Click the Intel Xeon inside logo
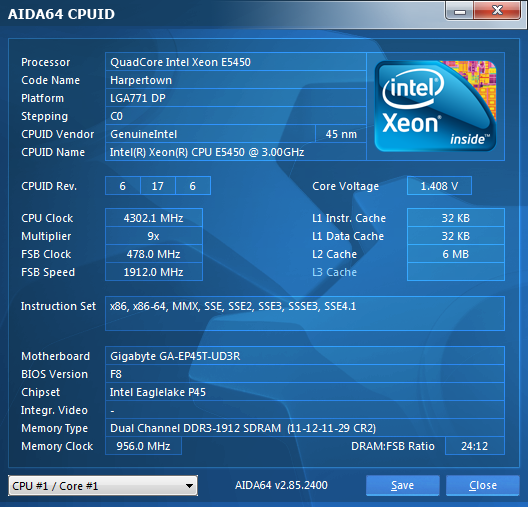The image size is (528, 507). (435, 106)
